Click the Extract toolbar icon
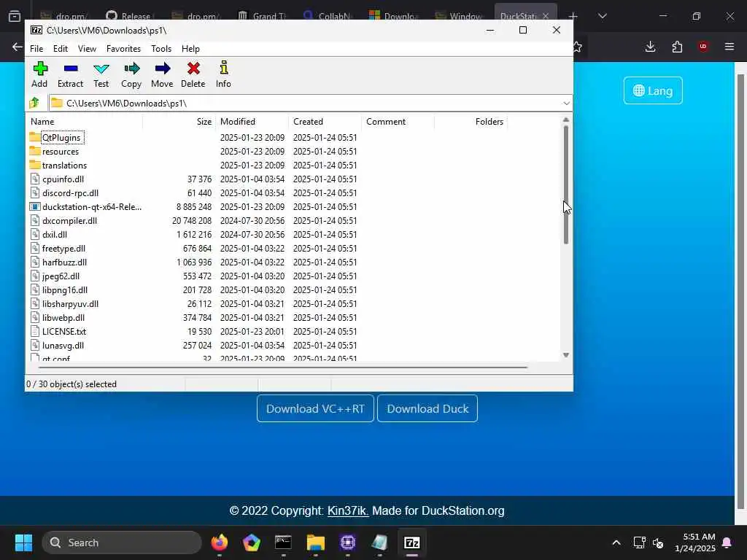 [71, 69]
